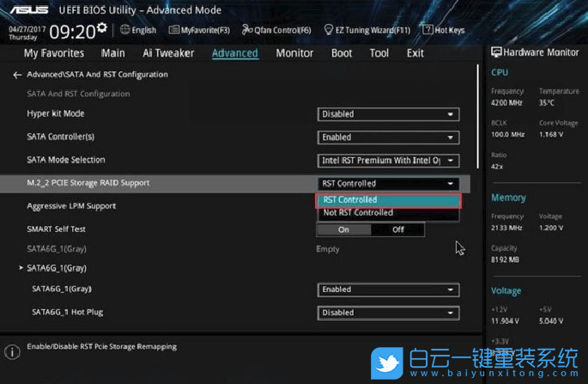Choose RST Controlled option in list
This screenshot has width=588, height=384.
point(389,200)
